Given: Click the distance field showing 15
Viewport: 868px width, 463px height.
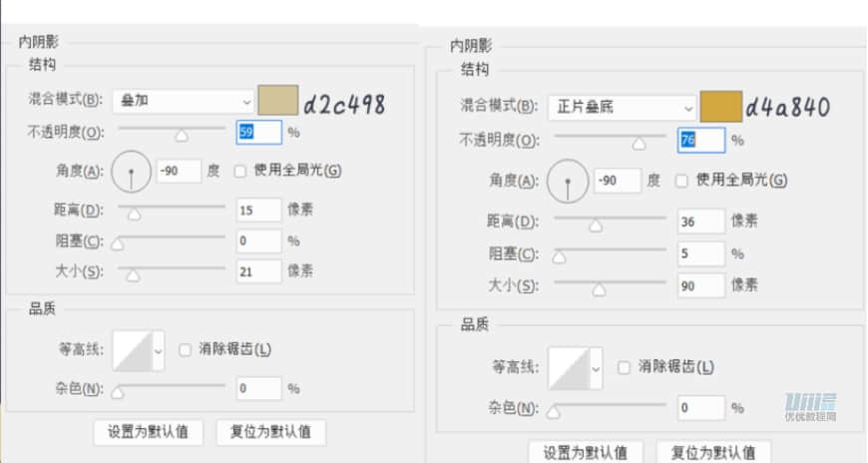Looking at the screenshot, I should 259,211.
